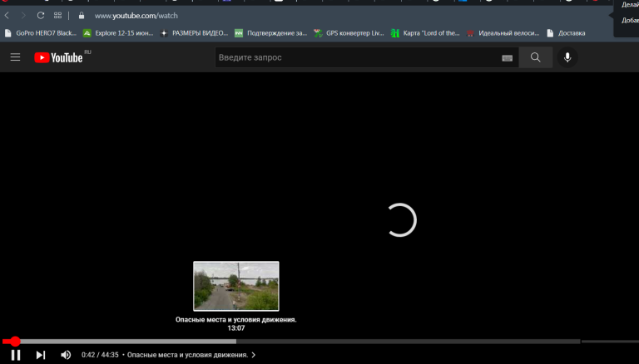Go forward with the browser forward arrow
This screenshot has width=639, height=364.
pos(23,16)
